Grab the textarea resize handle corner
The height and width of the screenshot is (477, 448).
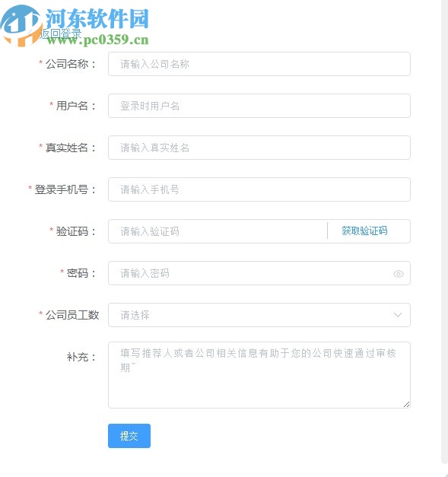pos(407,404)
